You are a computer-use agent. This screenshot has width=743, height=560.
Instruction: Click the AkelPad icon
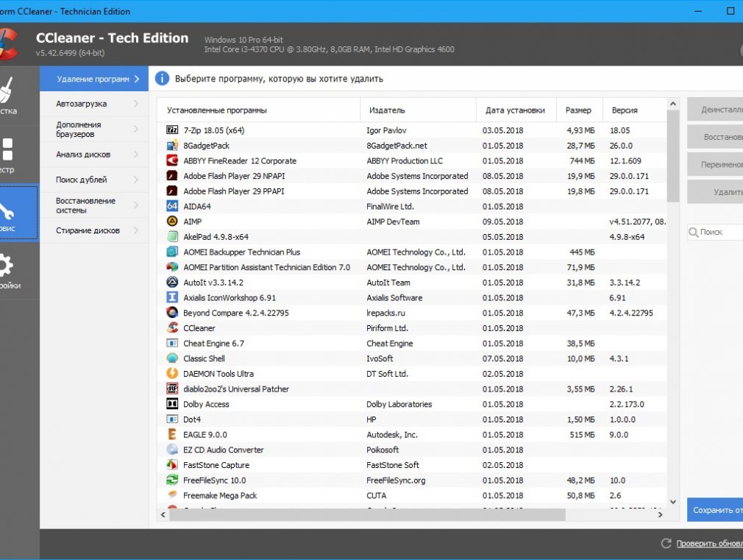(172, 236)
